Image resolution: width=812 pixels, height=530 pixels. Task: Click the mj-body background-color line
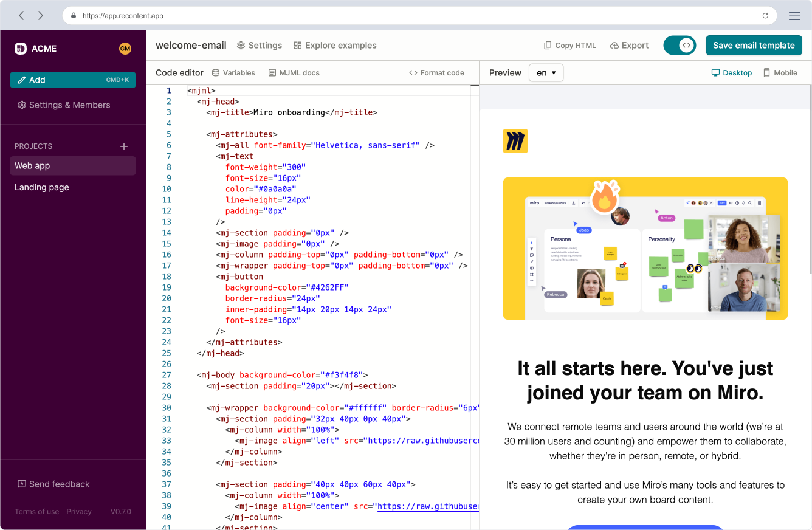tap(282, 375)
